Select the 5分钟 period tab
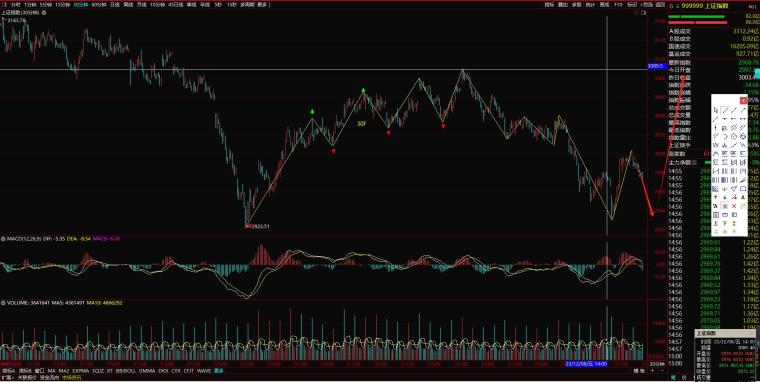The image size is (760, 382). 46,4
